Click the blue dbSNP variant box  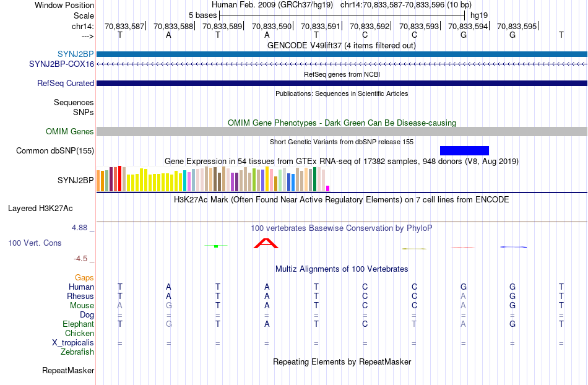click(x=464, y=150)
